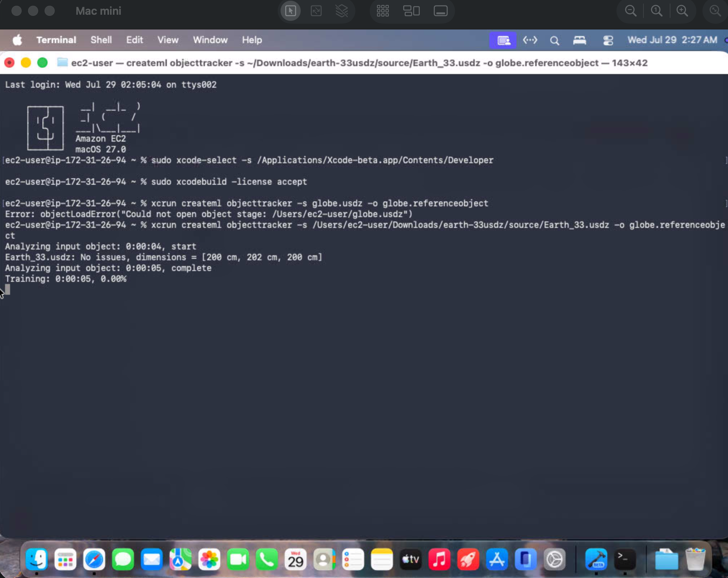The image size is (728, 578).
Task: Open the Edit menu
Action: pyautogui.click(x=135, y=40)
